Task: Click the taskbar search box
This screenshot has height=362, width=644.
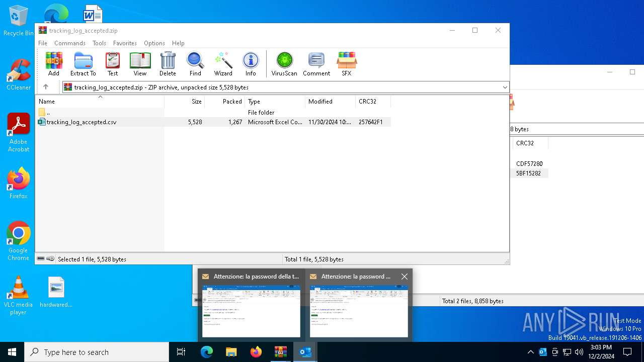Action: click(97, 352)
